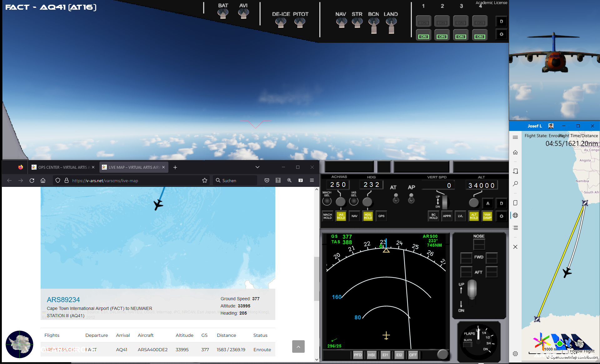Click the FLAPS position dial

[478, 342]
